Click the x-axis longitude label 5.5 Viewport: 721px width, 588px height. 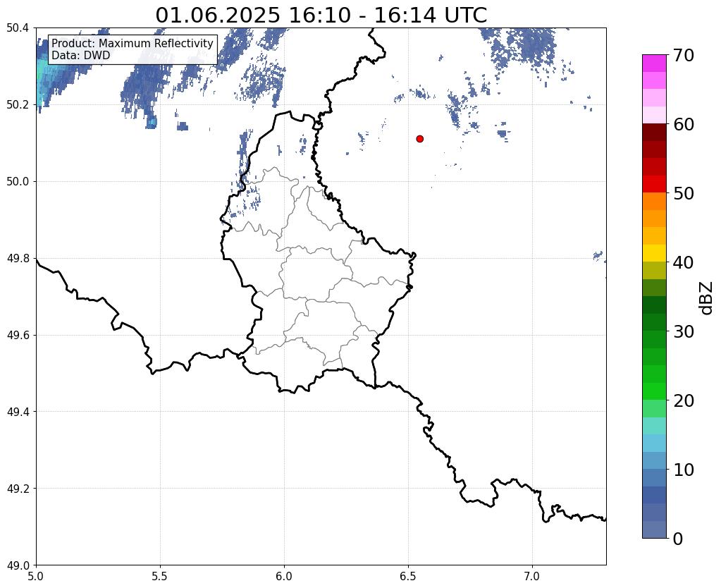coord(160,576)
